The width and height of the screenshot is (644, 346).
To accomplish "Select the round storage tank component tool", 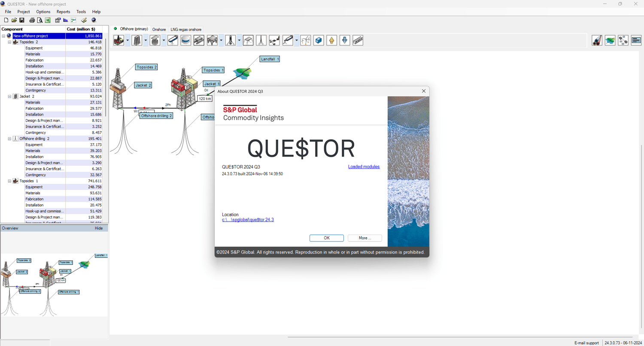I will pos(186,40).
